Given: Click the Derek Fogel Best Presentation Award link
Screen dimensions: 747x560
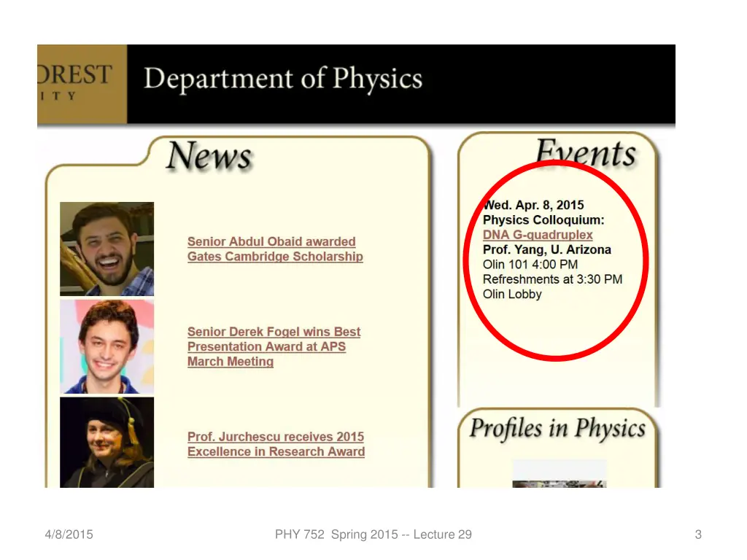Looking at the screenshot, I should point(274,346).
